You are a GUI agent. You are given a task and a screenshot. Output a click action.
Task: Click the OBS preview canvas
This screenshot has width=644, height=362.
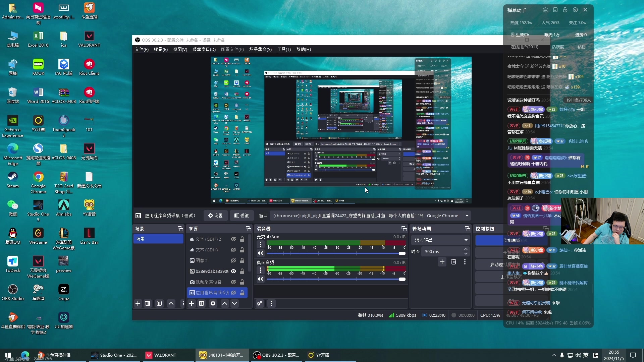(x=341, y=130)
